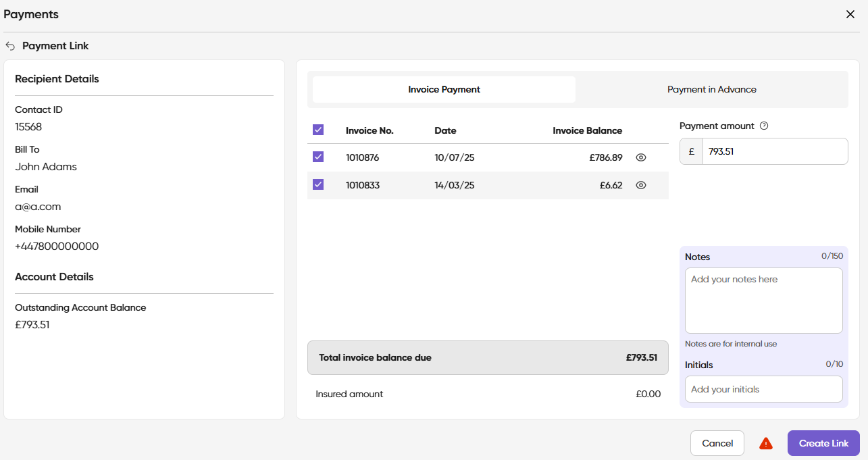Viewport: 868px width, 460px height.
Task: Click the Payment amount help icon
Action: (764, 126)
